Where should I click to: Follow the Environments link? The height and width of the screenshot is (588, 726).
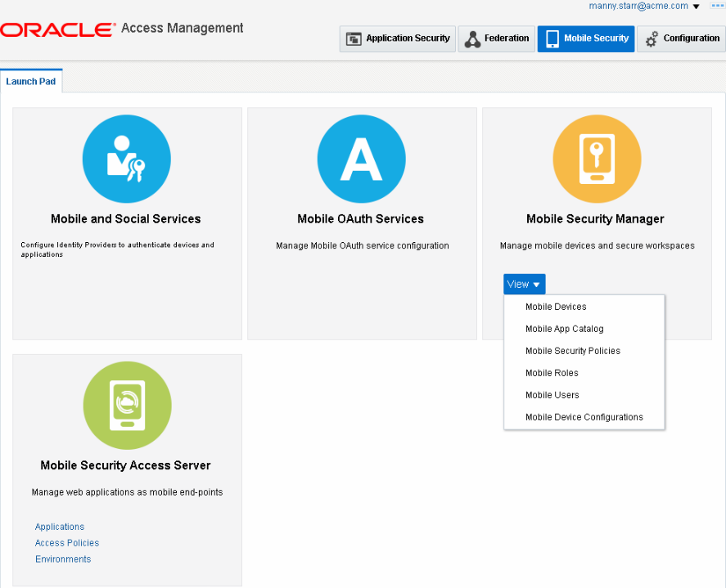(63, 559)
